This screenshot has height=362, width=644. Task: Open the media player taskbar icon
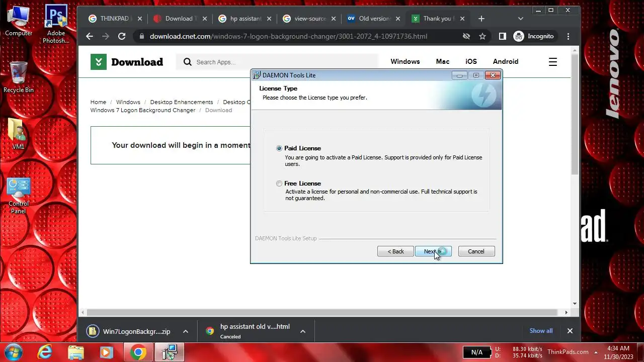coord(106,352)
